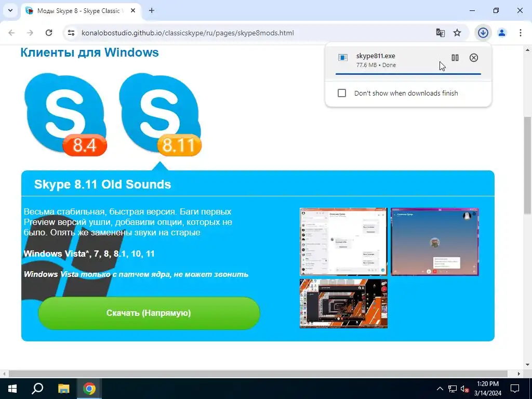Open Windows search from taskbar
The image size is (532, 399).
coord(37,389)
